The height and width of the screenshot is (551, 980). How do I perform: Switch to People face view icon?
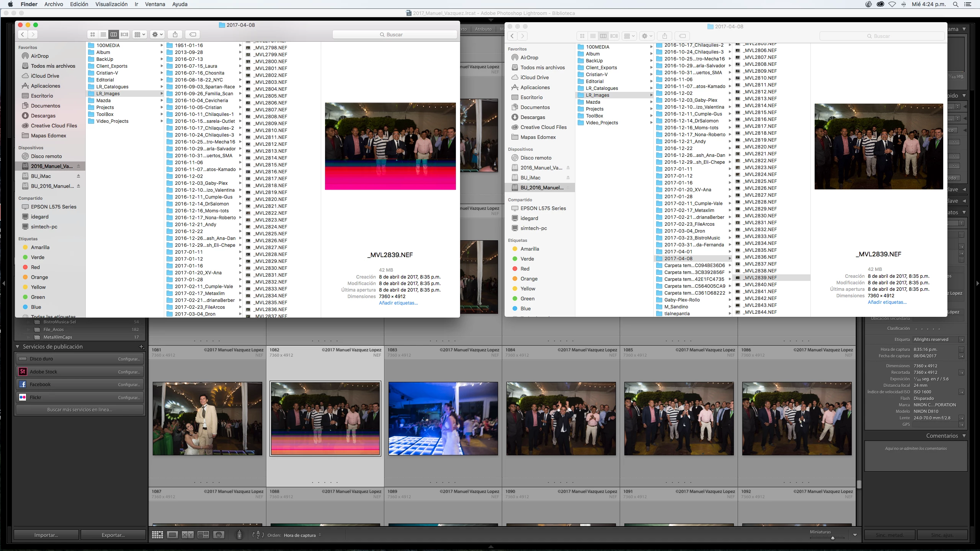219,535
